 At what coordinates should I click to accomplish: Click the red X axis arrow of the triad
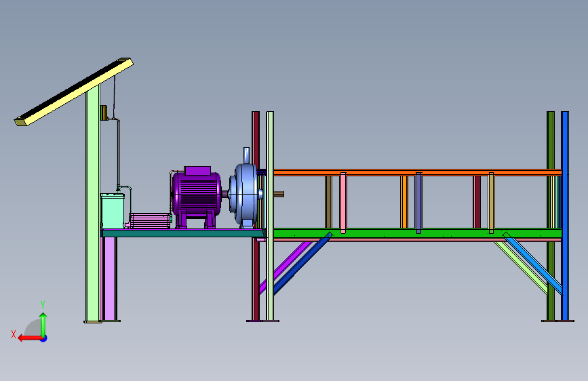pos(30,338)
